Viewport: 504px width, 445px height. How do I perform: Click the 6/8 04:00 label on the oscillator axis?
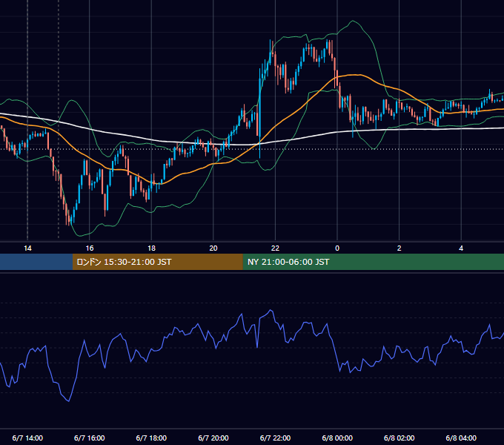point(461,438)
